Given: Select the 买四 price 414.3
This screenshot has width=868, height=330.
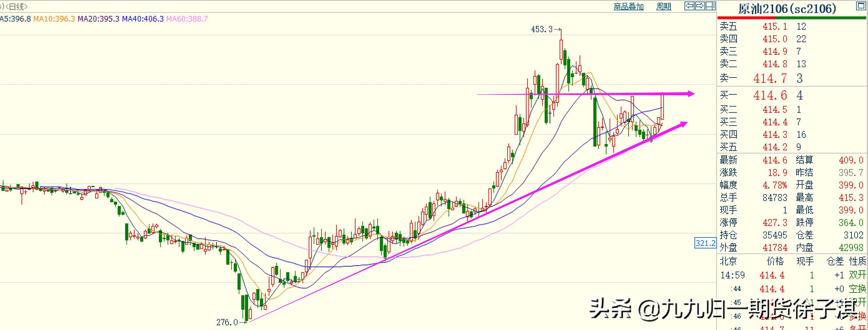Looking at the screenshot, I should [x=775, y=134].
